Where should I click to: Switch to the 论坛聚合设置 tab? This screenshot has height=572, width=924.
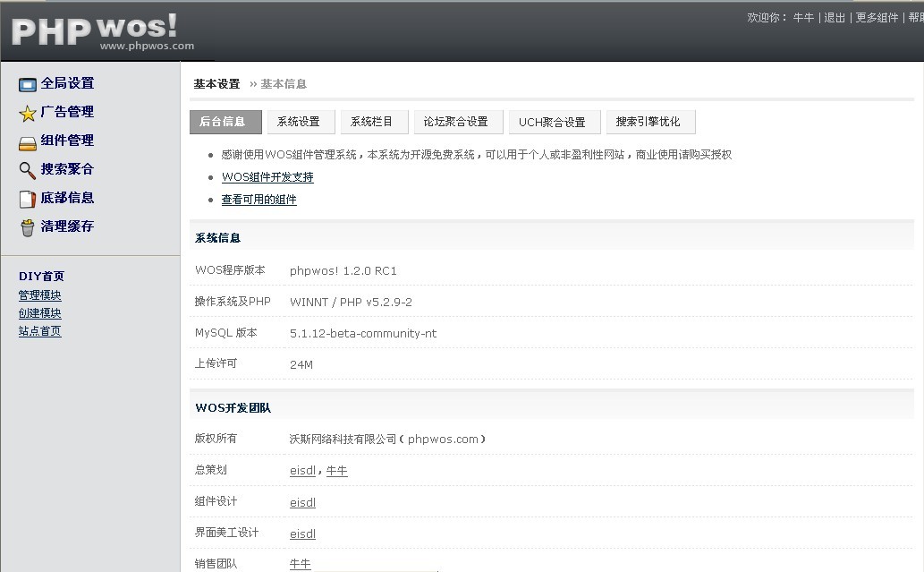coord(459,122)
